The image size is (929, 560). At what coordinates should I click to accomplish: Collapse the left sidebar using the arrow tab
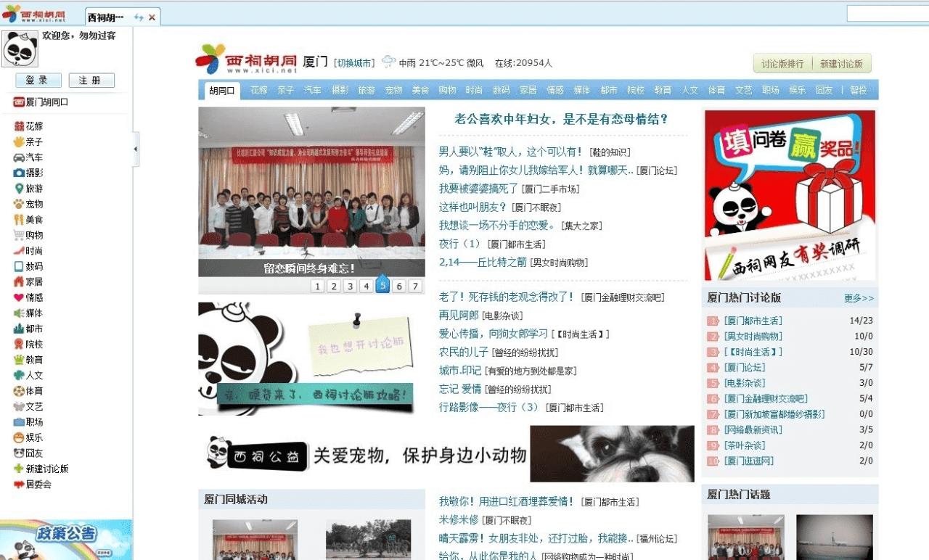(135, 149)
